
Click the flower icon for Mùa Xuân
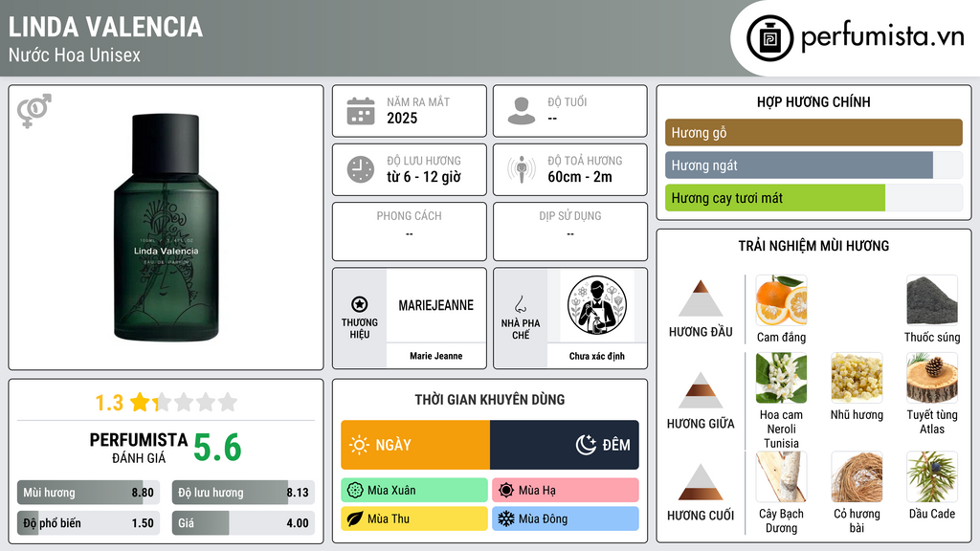tap(355, 491)
